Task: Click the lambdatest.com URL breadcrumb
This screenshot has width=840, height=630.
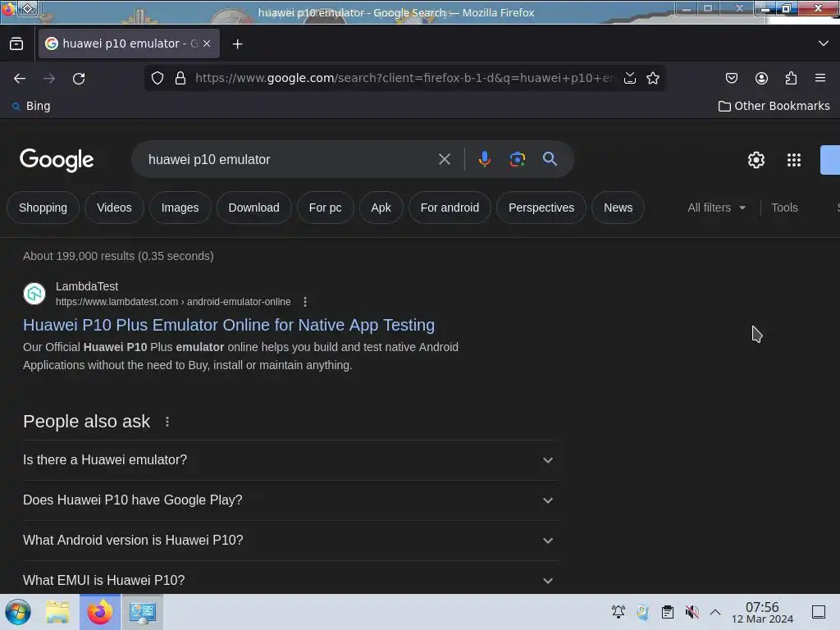Action: tap(173, 302)
